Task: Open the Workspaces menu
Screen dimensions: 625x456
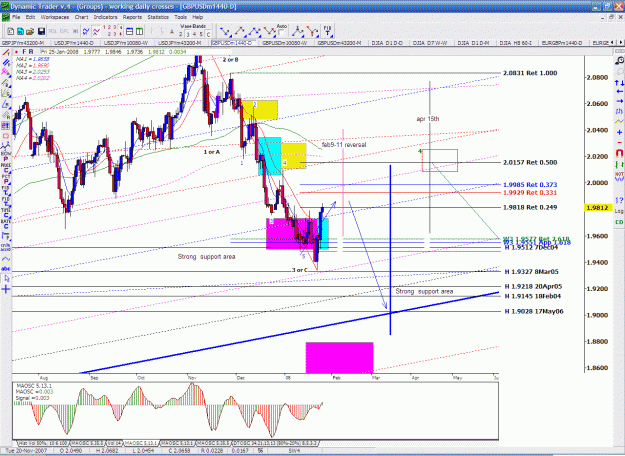Action: 55,17
